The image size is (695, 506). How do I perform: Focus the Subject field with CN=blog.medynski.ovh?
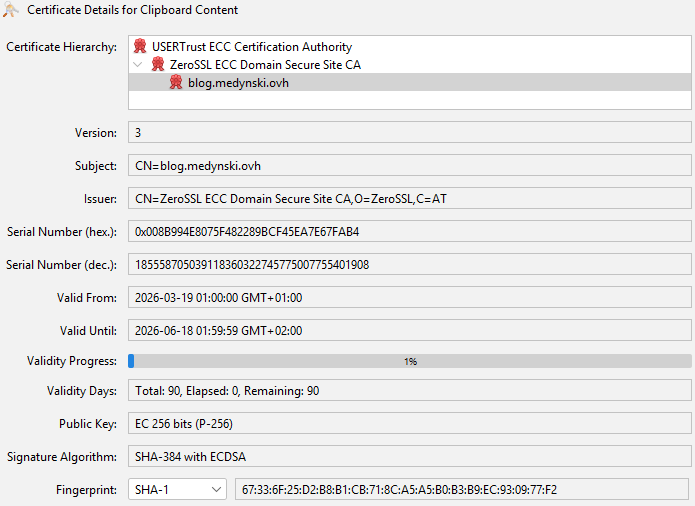pos(409,166)
